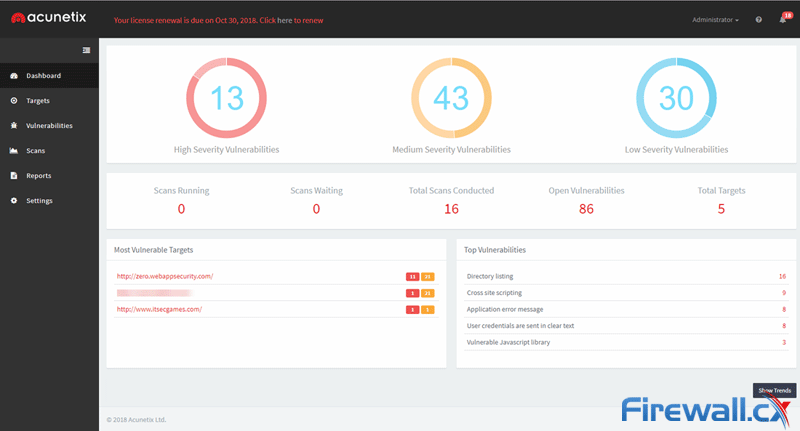
Task: Select the Vulnerable Javascript library row
Action: click(x=626, y=342)
